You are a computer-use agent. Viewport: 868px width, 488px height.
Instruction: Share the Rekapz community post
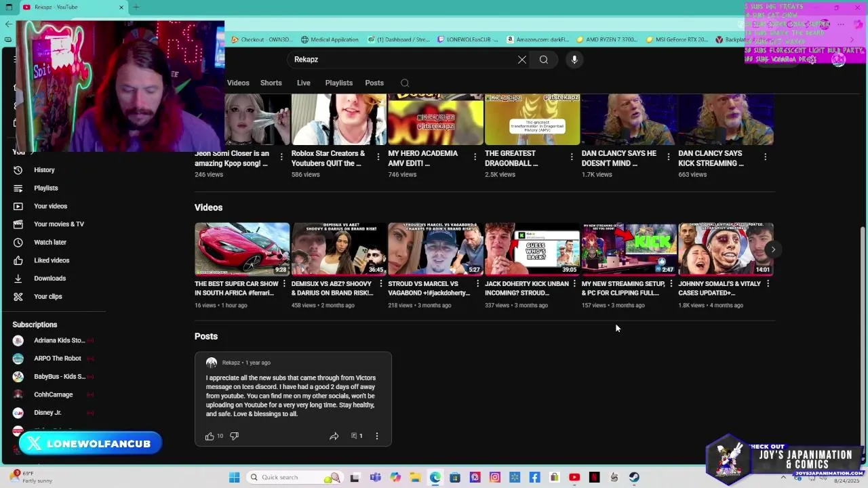334,436
